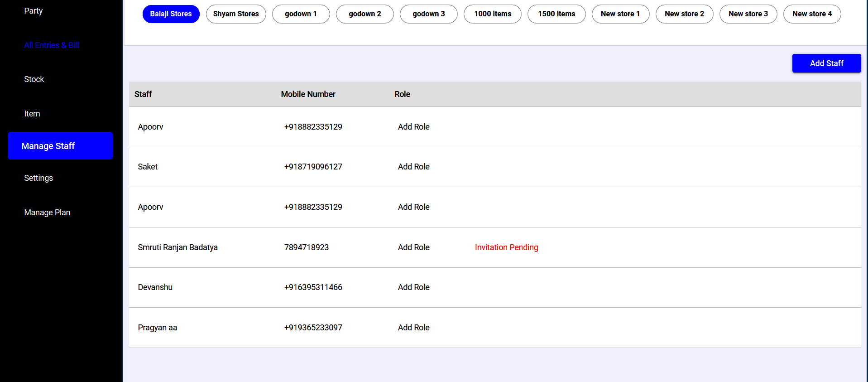This screenshot has width=868, height=382.
Task: Open the 1500 items store tab
Action: [x=556, y=14]
